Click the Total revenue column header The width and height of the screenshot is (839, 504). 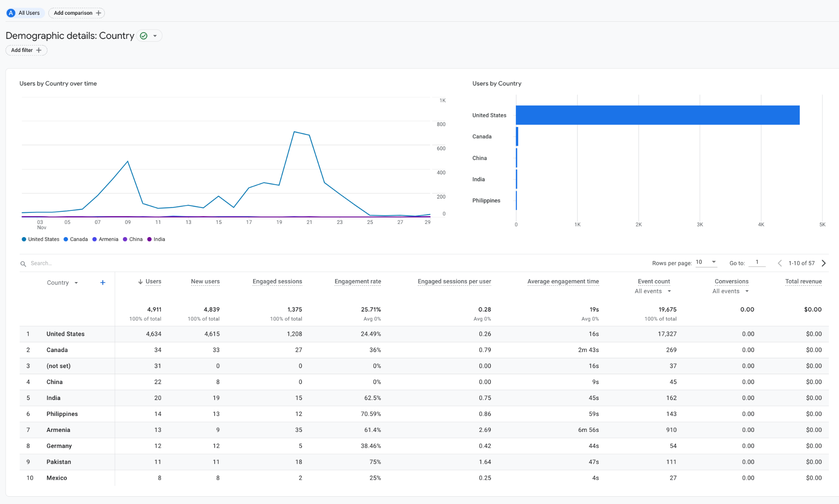click(803, 282)
